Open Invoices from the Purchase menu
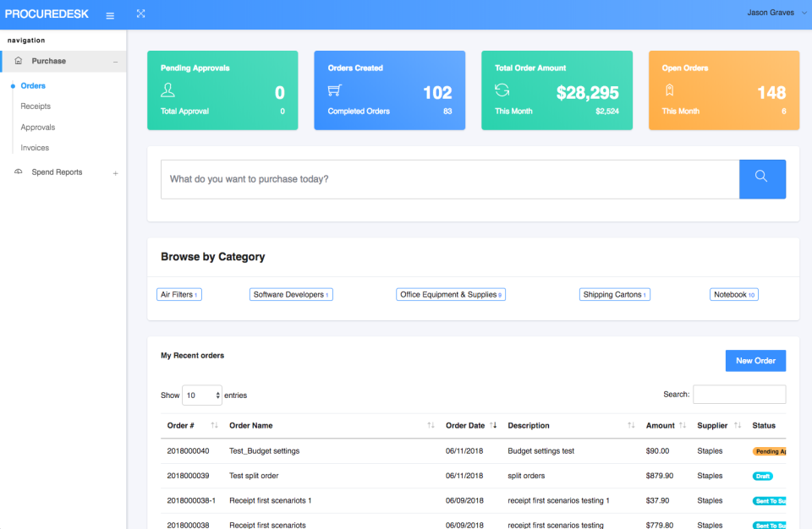The height and width of the screenshot is (529, 812). [x=35, y=147]
